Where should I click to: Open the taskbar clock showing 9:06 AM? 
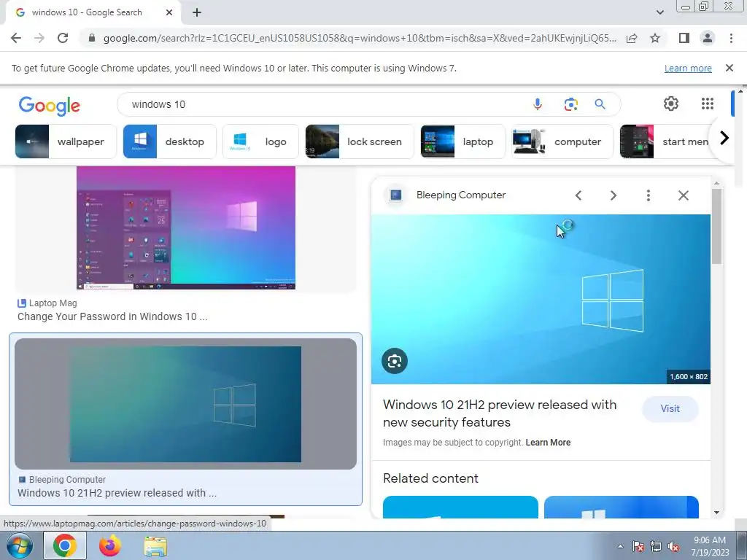pos(710,546)
